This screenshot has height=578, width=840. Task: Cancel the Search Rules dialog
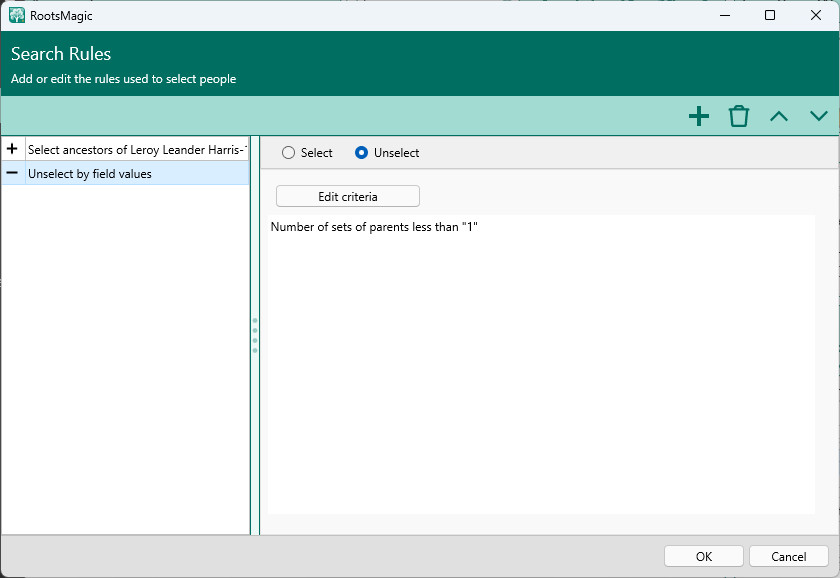click(x=789, y=557)
